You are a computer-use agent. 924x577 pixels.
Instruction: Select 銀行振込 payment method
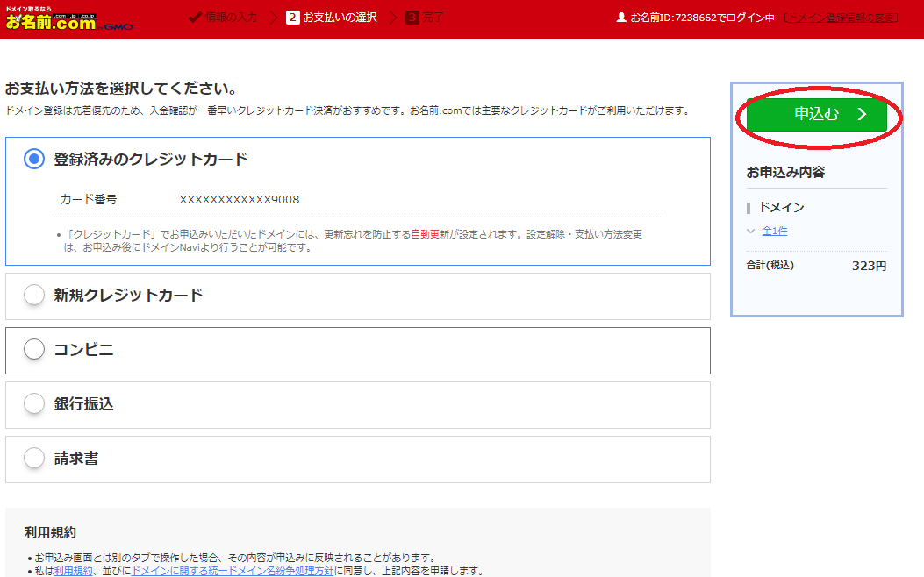pos(34,404)
